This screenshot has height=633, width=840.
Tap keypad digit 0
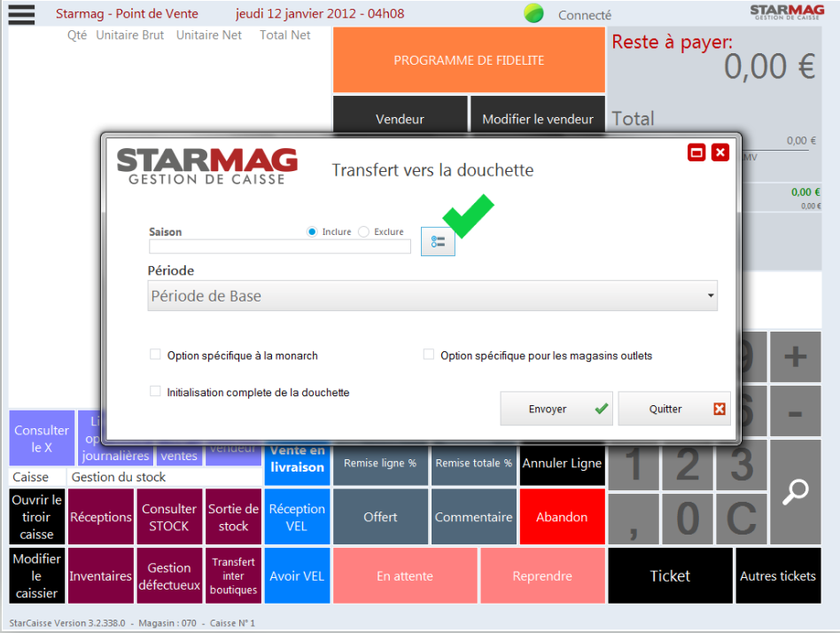688,519
